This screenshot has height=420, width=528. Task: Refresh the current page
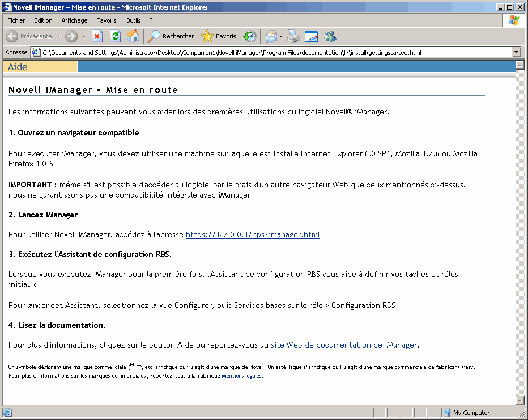[x=114, y=36]
